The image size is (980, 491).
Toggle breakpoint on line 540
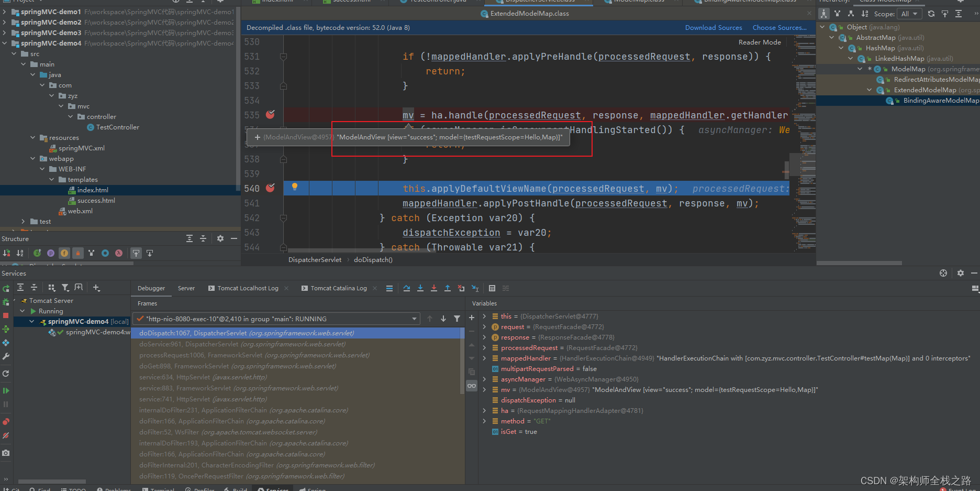(x=271, y=188)
